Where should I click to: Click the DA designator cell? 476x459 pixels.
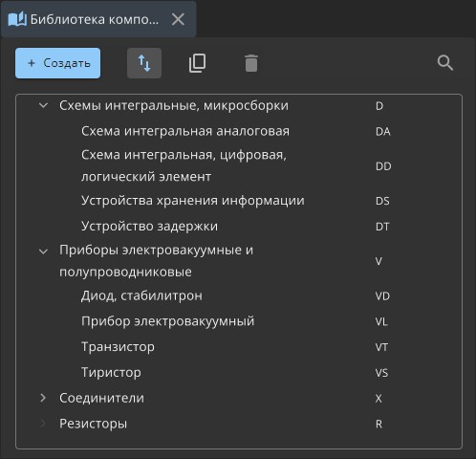coord(383,132)
